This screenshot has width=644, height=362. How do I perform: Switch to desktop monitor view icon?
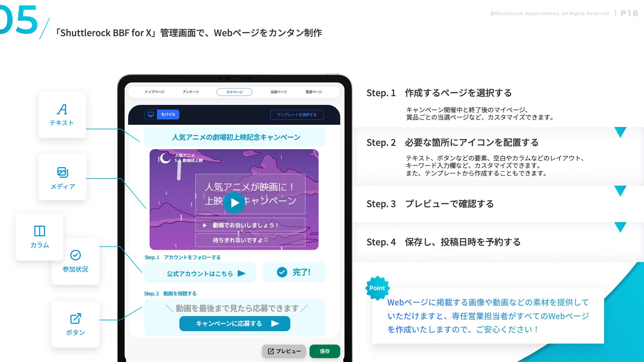pyautogui.click(x=151, y=114)
